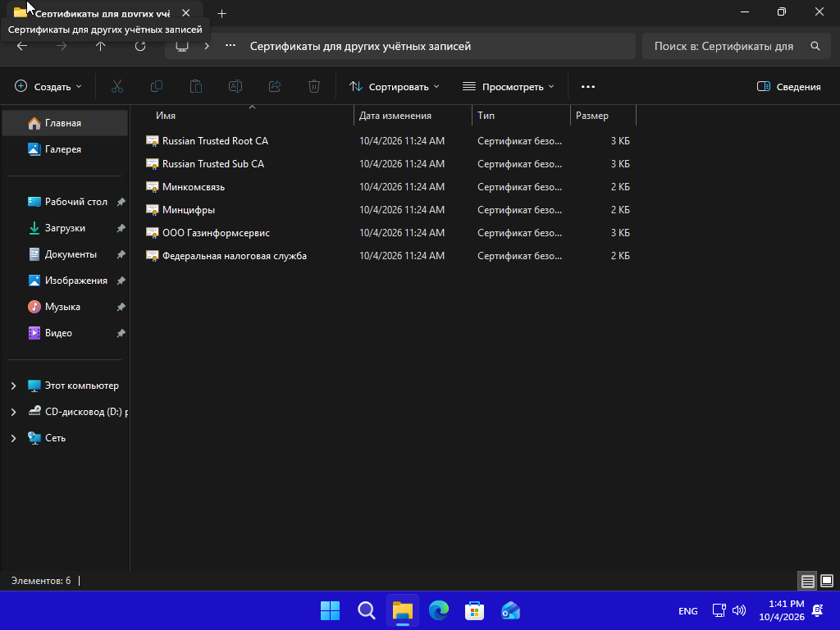Toggle the Сведения details pane

[788, 87]
